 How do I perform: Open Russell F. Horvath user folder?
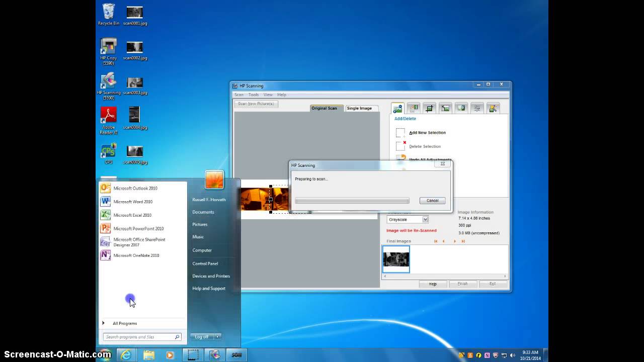(209, 200)
